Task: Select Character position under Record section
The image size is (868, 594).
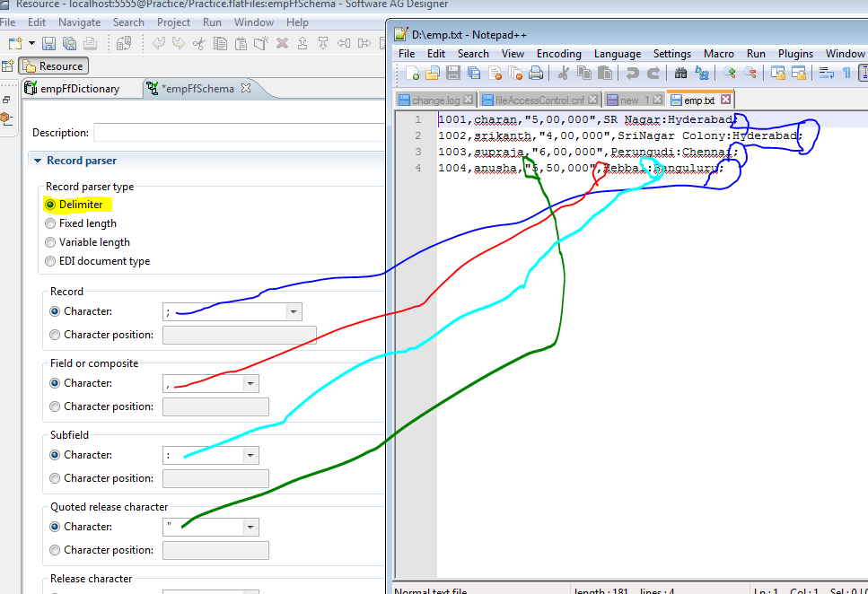Action: point(54,334)
